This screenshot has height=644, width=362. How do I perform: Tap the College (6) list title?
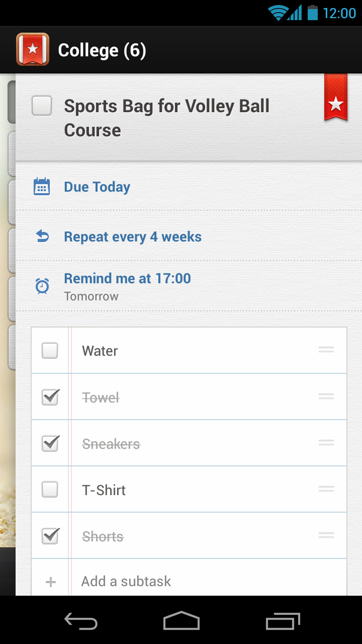(102, 50)
